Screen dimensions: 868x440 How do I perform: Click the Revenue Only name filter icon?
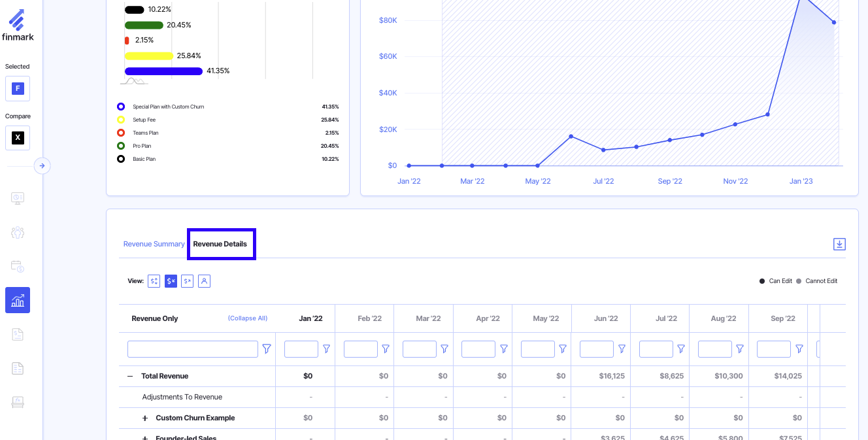click(267, 349)
